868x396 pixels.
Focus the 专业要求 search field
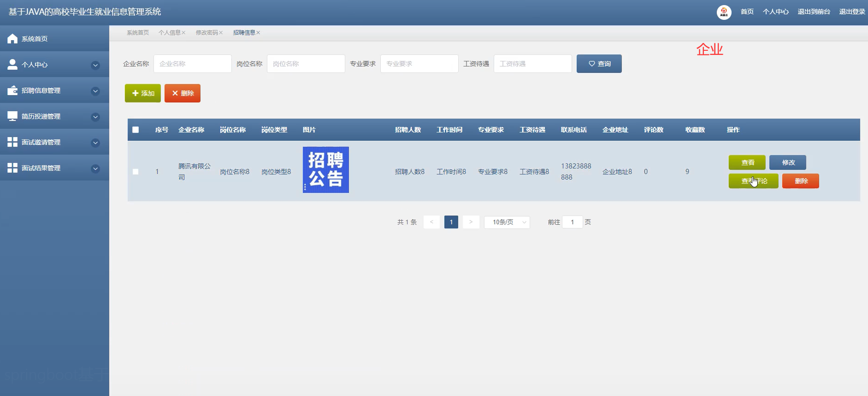(x=419, y=64)
